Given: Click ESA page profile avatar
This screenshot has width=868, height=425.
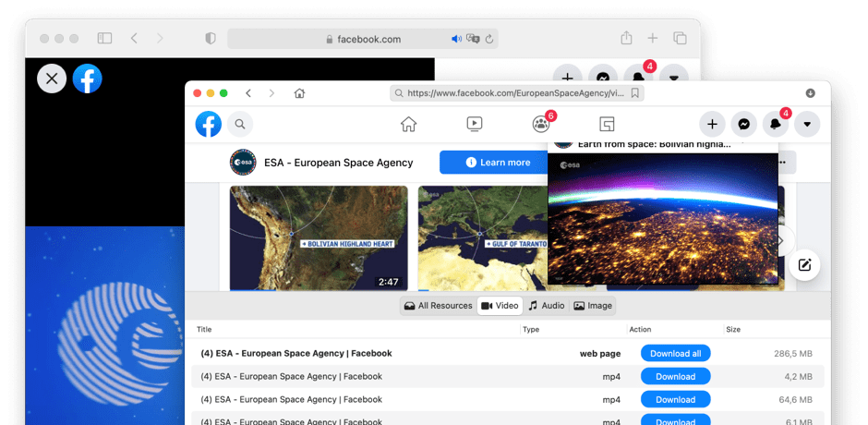Looking at the screenshot, I should [x=243, y=163].
